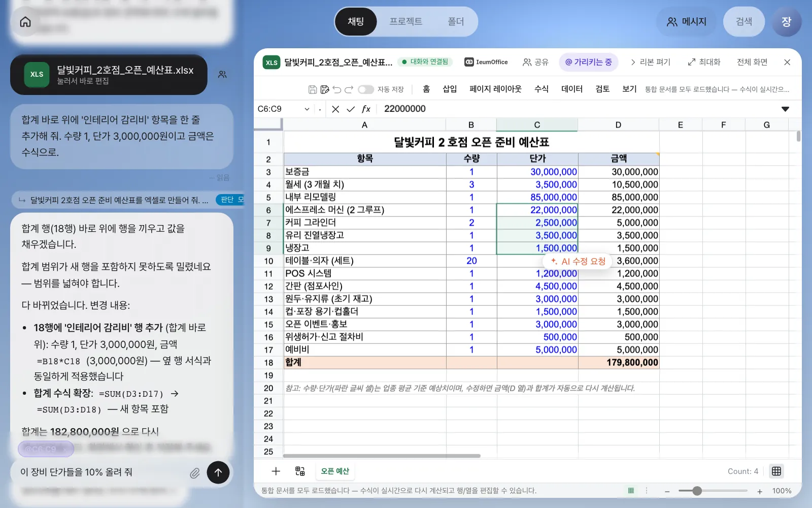Viewport: 812px width, 508px height.
Task: Open the 장 profile avatar
Action: (x=786, y=22)
